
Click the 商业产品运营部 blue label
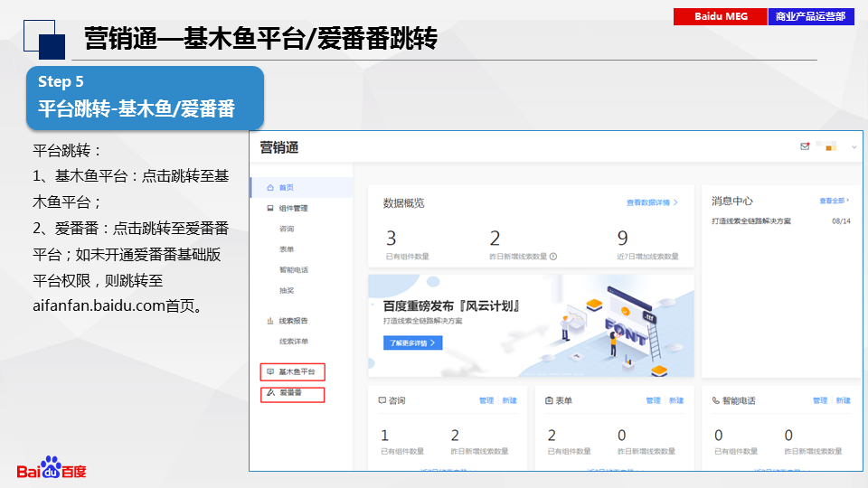tap(811, 16)
